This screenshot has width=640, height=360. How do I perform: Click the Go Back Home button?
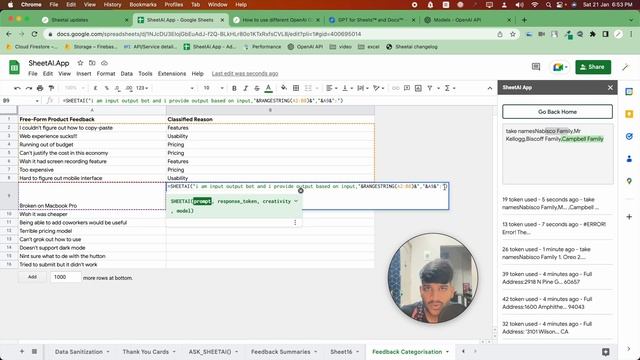[x=557, y=112]
